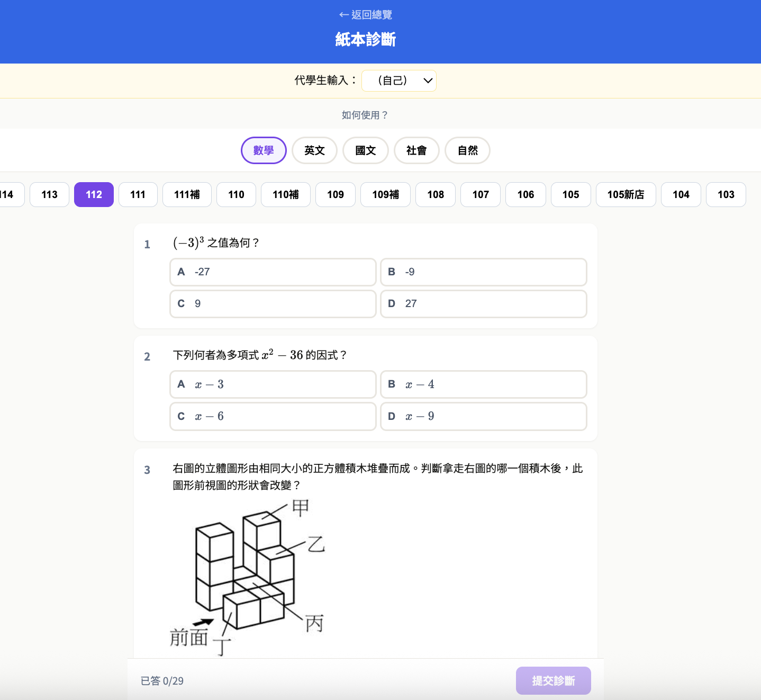Open the 109補 exam paper
This screenshot has width=761, height=700.
point(385,194)
